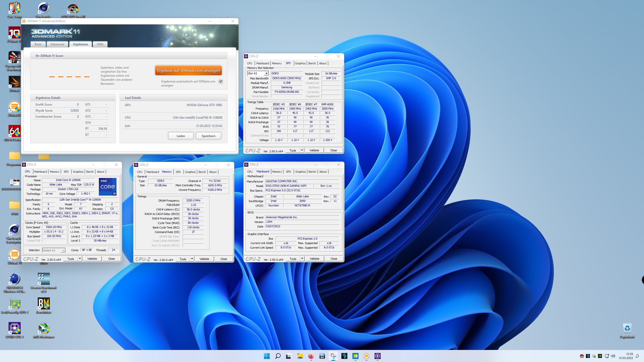This screenshot has width=644, height=362.
Task: Launch the PCMark 10 desktop shortcut
Action: coord(14,35)
